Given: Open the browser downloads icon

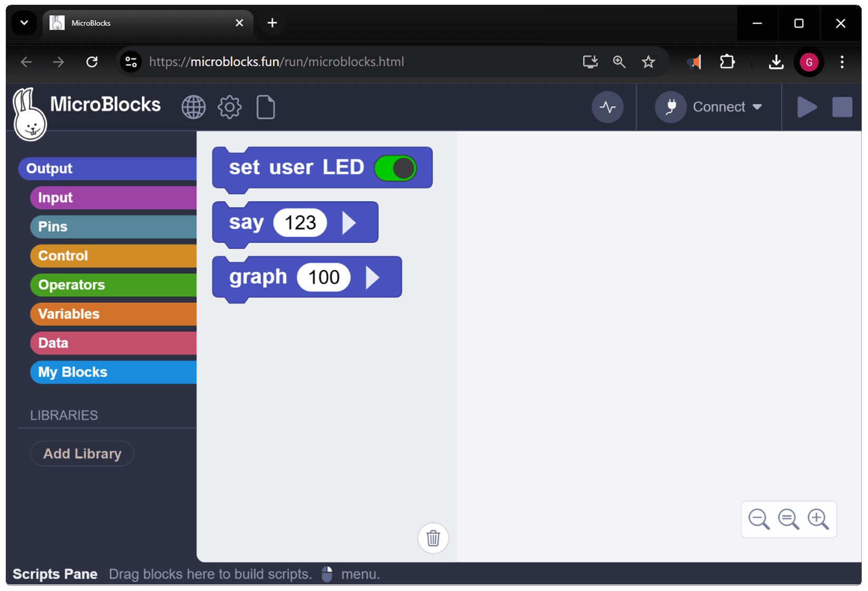Looking at the screenshot, I should click(776, 62).
